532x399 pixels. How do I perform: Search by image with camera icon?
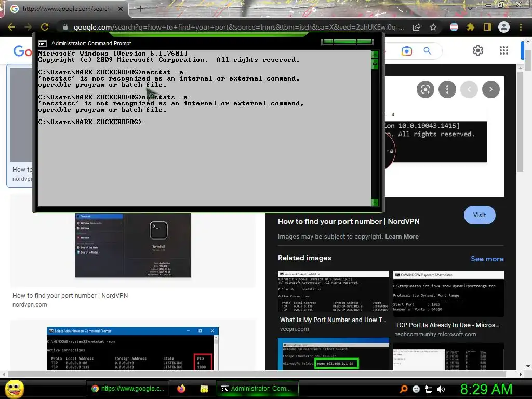[406, 51]
